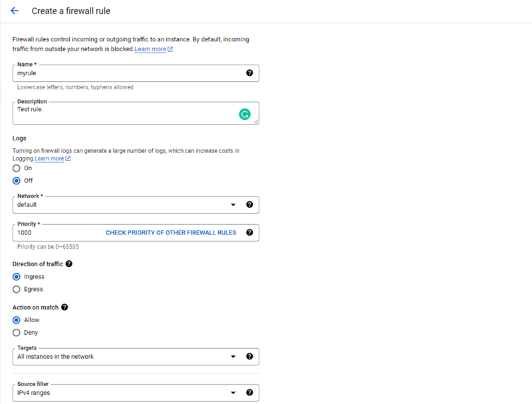Click the resize handle of Description box
The height and width of the screenshot is (404, 532).
tap(256, 122)
